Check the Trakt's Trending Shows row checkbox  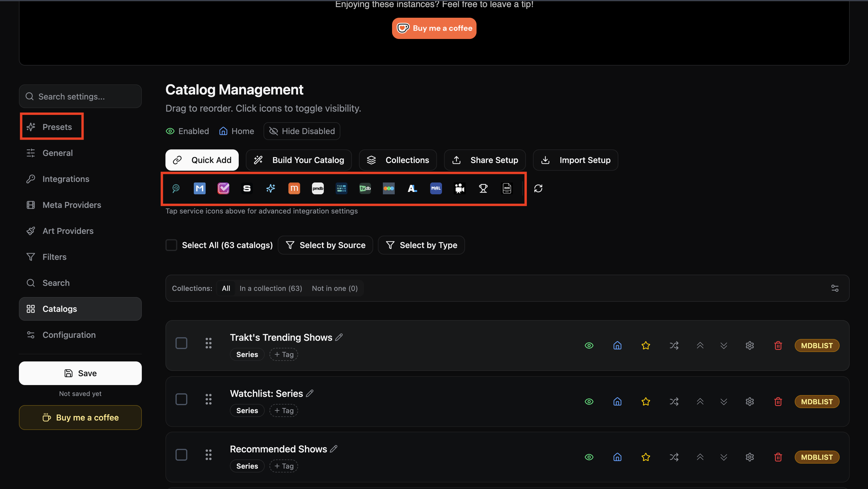click(181, 343)
